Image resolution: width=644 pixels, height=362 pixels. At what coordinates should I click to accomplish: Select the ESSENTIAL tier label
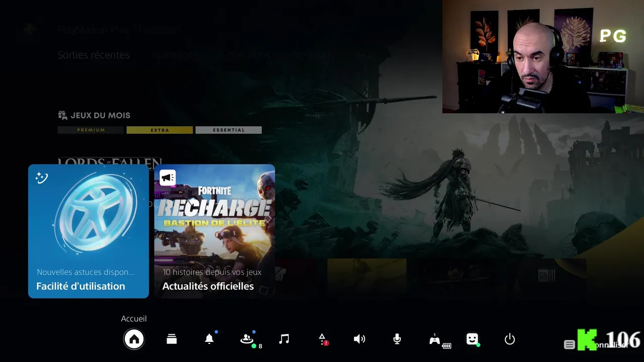[228, 130]
